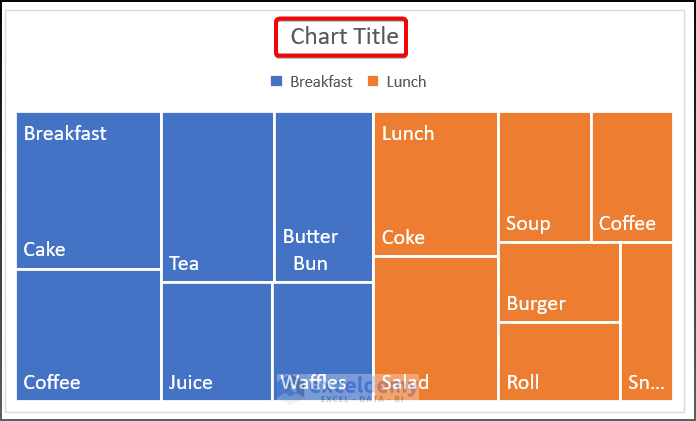This screenshot has height=421, width=696.
Task: Select the blue Coffee tile under Breakfast
Action: point(88,335)
